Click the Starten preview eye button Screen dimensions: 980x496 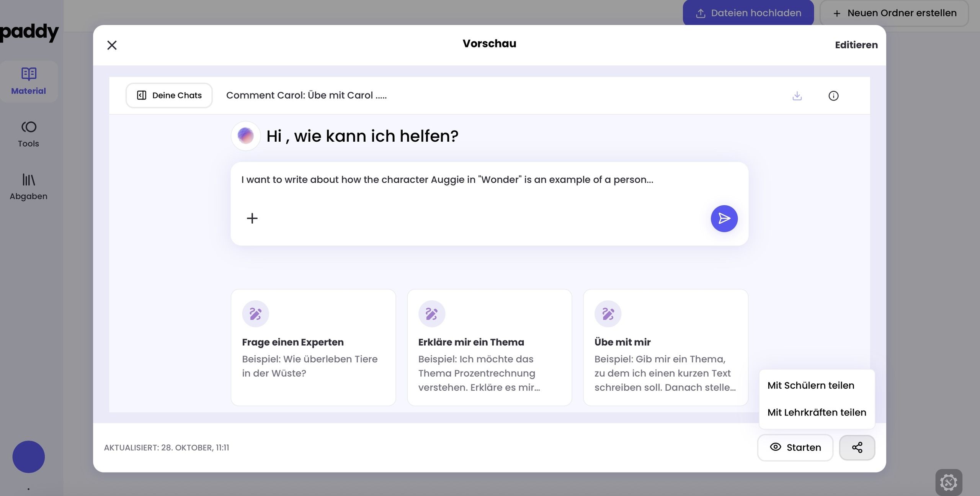pyautogui.click(x=795, y=447)
